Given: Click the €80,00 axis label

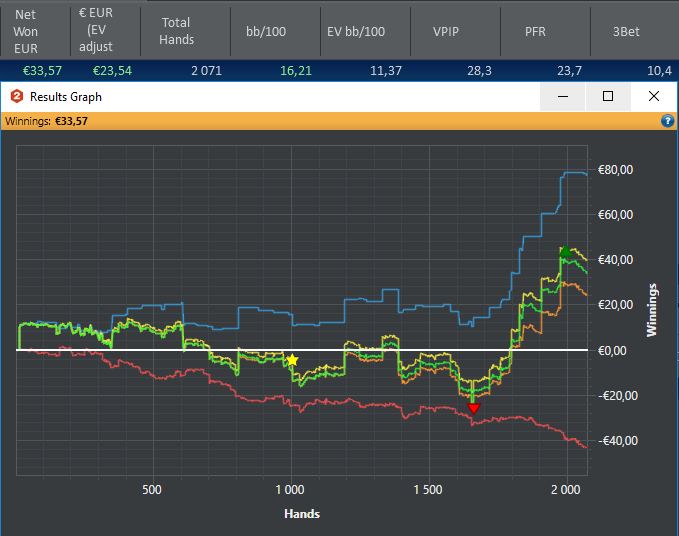Looking at the screenshot, I should pos(615,170).
